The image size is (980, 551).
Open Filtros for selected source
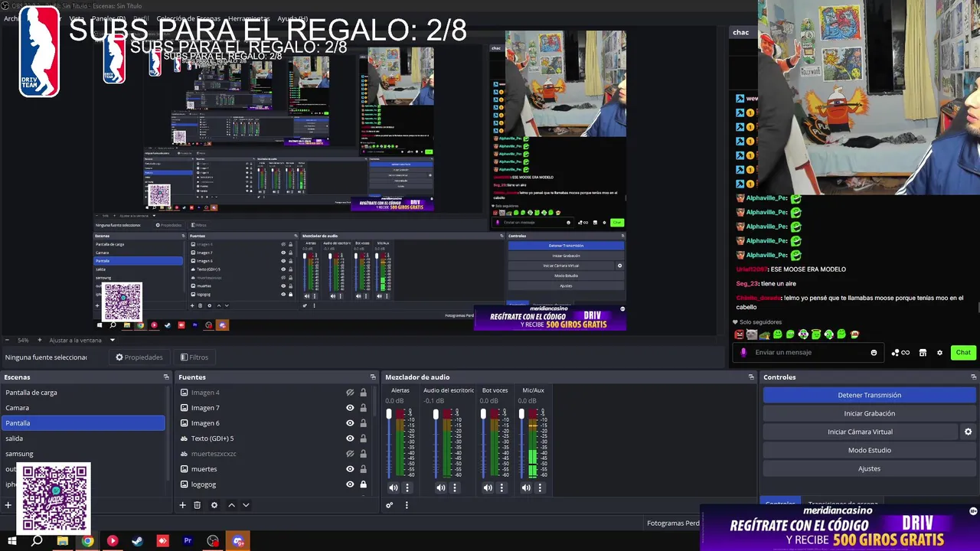194,357
